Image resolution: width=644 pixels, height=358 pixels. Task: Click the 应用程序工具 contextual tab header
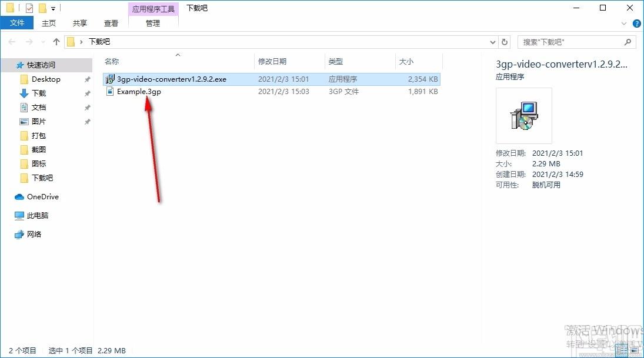point(153,9)
